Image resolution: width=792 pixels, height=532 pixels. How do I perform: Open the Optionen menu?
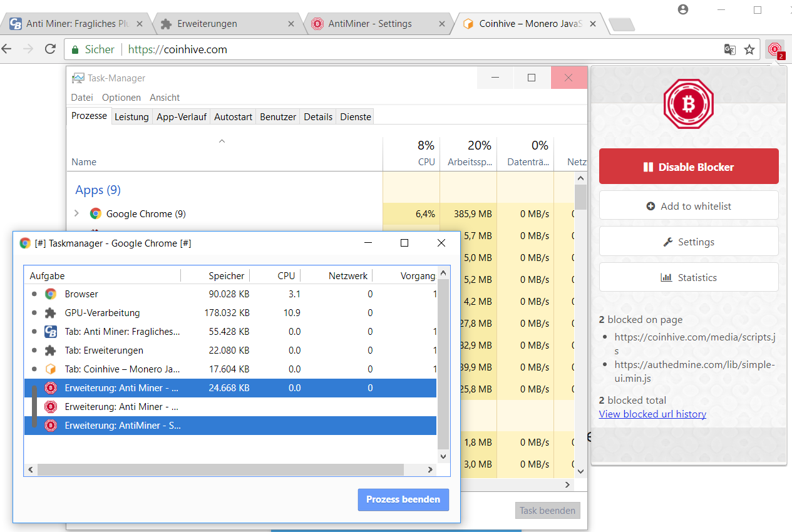click(x=121, y=98)
